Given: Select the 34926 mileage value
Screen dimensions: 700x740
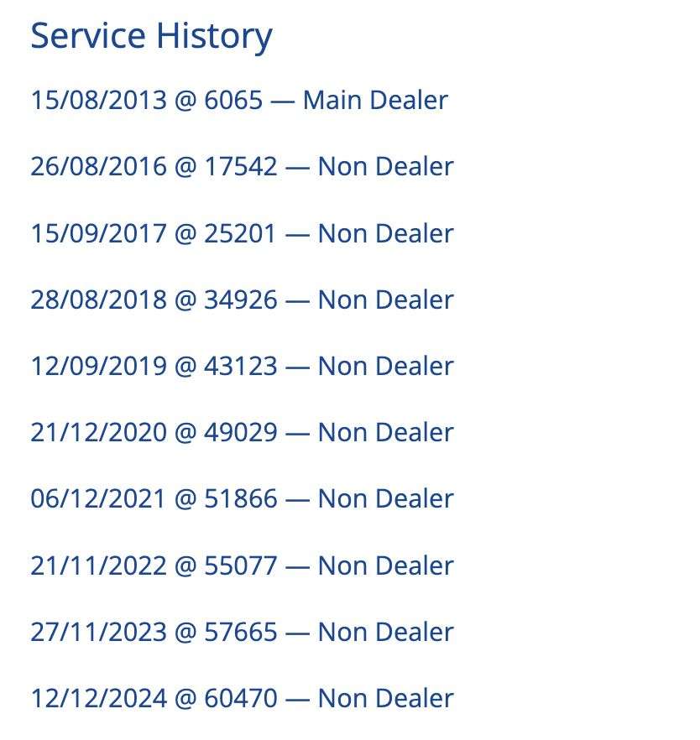Looking at the screenshot, I should 240,300.
